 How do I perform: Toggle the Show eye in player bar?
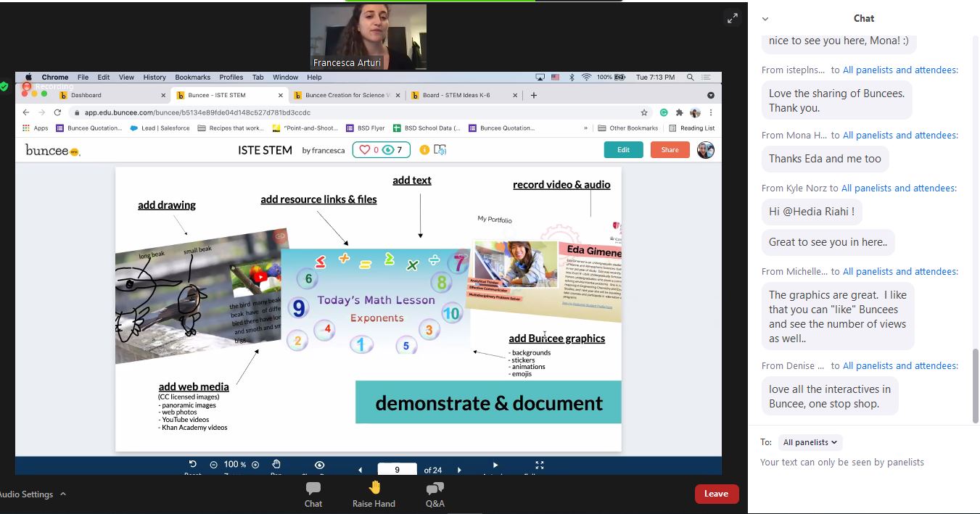tap(319, 465)
